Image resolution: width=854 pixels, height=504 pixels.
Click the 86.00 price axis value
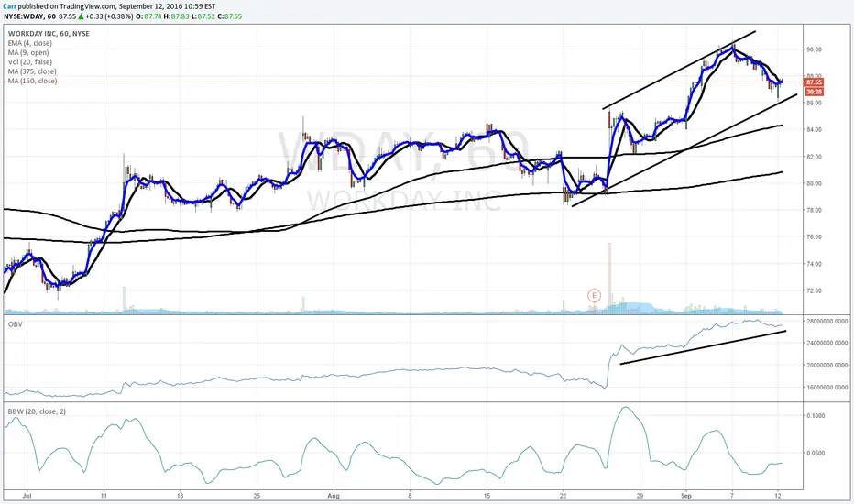click(x=815, y=103)
